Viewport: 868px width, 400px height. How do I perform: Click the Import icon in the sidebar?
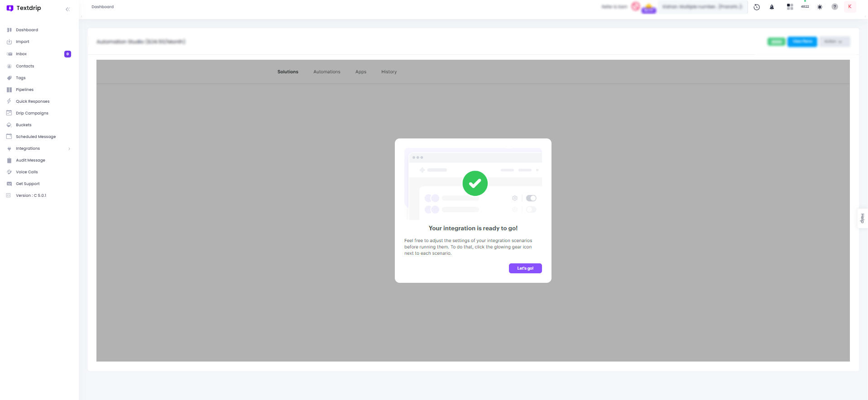pyautogui.click(x=9, y=42)
